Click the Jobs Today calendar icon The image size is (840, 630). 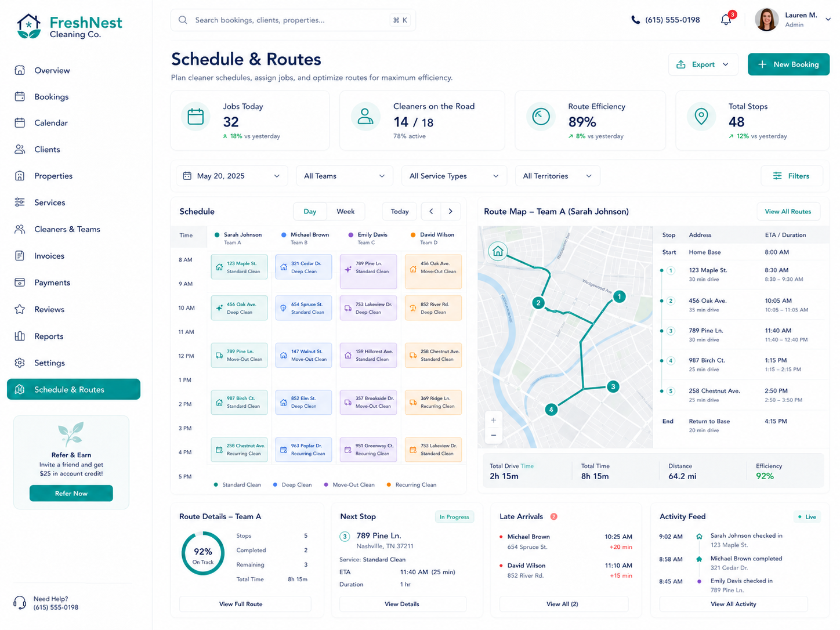(196, 117)
